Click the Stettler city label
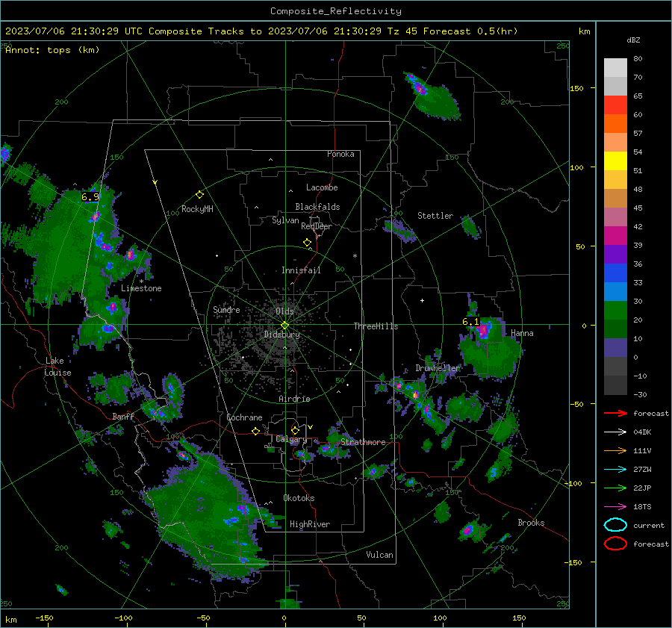Screen dimensions: 672x628 point(435,216)
